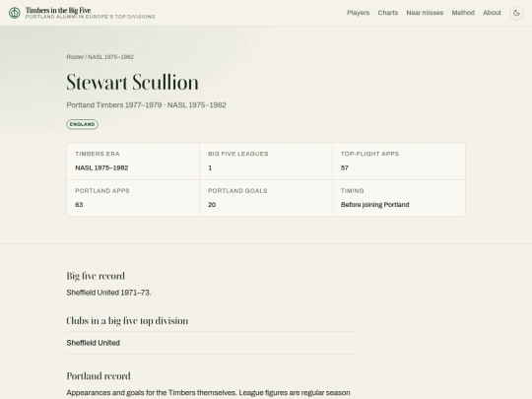Click the 'Portland alumni in Europe's top divisions' tagline
The image size is (532, 399).
pyautogui.click(x=91, y=17)
